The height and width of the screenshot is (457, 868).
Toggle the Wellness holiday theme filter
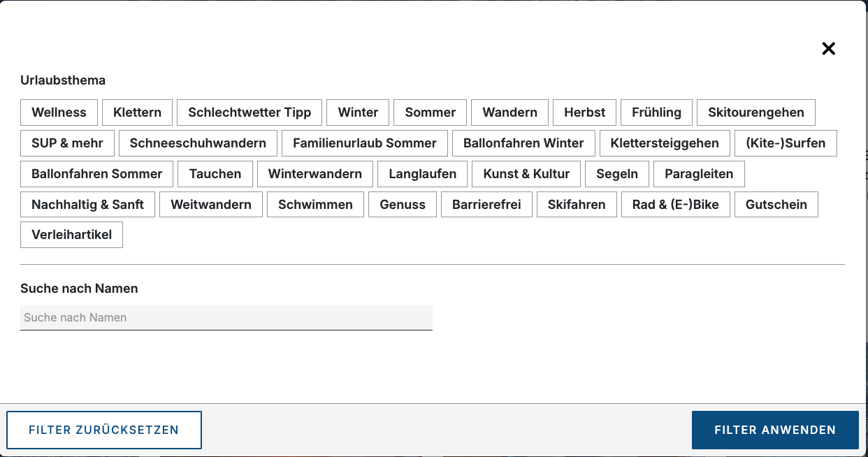pos(59,113)
